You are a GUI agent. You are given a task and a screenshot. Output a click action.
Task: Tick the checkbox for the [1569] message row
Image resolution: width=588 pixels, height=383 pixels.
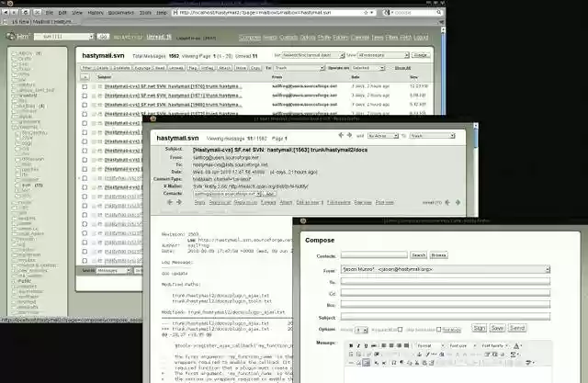tap(85, 105)
